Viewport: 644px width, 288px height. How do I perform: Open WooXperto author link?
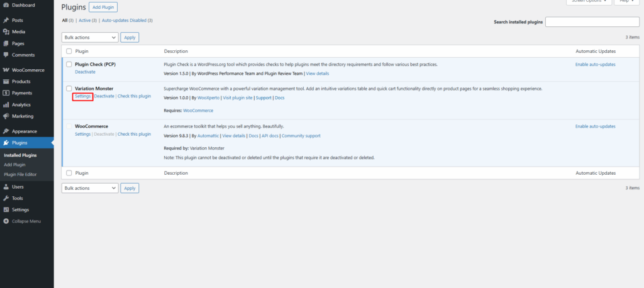click(208, 98)
